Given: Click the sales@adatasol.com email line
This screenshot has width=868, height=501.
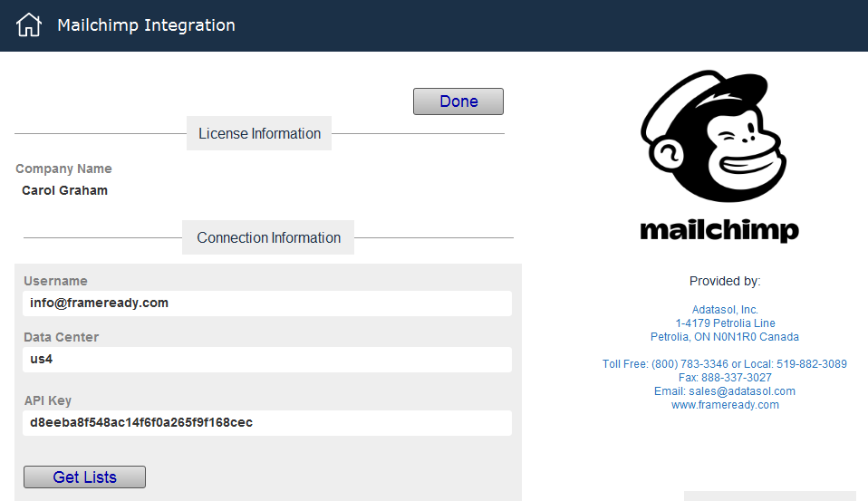Looking at the screenshot, I should [x=725, y=391].
